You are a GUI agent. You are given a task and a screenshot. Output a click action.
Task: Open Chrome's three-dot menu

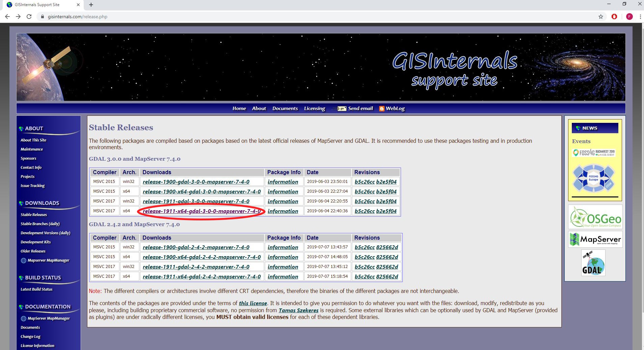point(640,17)
